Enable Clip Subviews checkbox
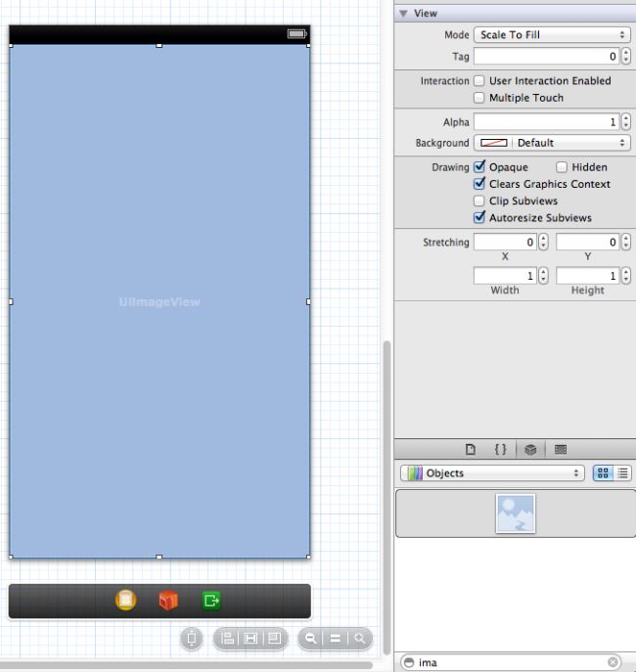Image resolution: width=636 pixels, height=672 pixels. 479,201
